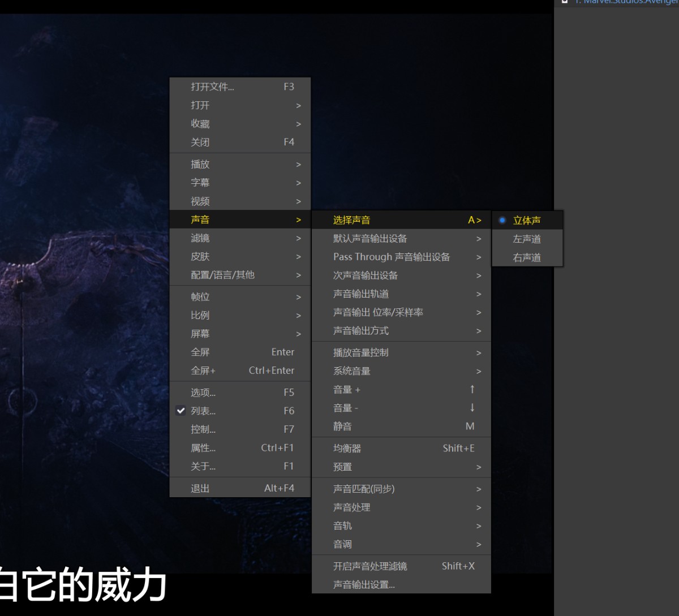Click 全屏 Enter menu entry
Image resolution: width=679 pixels, height=616 pixels.
point(240,352)
